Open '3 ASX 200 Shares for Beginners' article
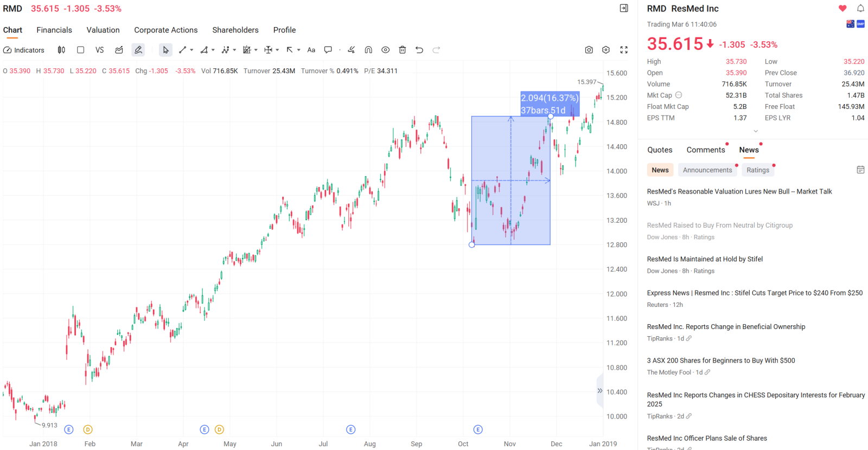The image size is (868, 450). point(721,361)
